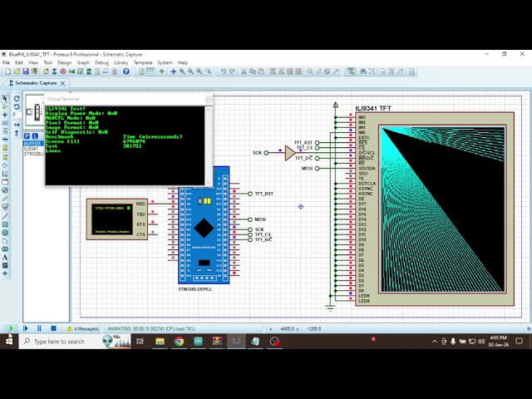Click the Virtual Terminal vertical scrollbar
Image resolution: width=532 pixels, height=399 pixels.
[209, 146]
